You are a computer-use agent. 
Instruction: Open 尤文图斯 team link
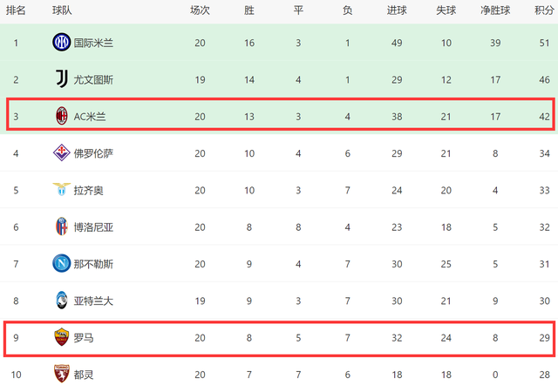[x=92, y=79]
